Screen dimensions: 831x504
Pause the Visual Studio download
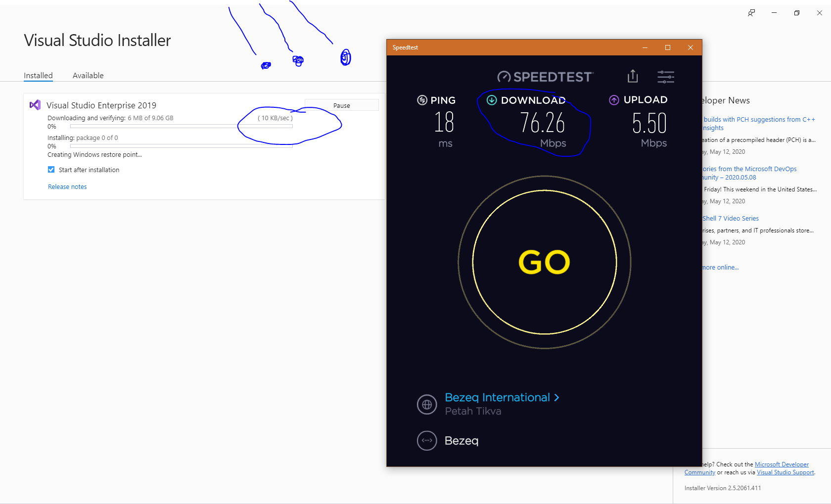point(342,105)
